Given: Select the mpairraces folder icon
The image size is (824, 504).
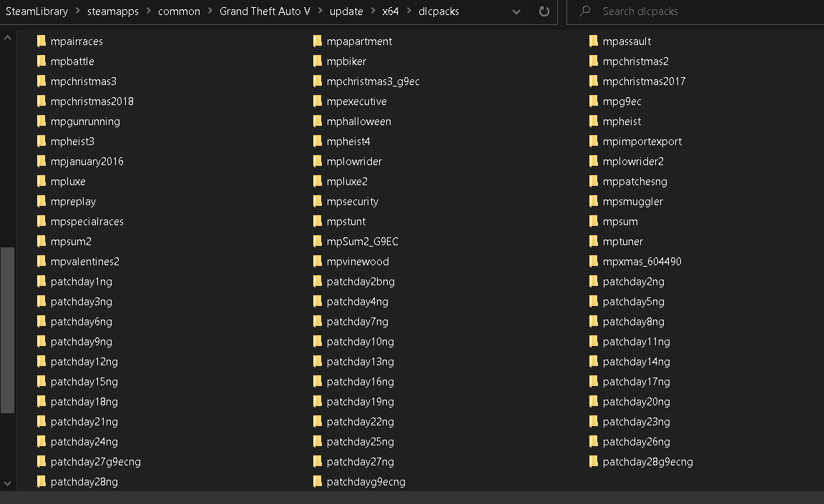Looking at the screenshot, I should [41, 41].
